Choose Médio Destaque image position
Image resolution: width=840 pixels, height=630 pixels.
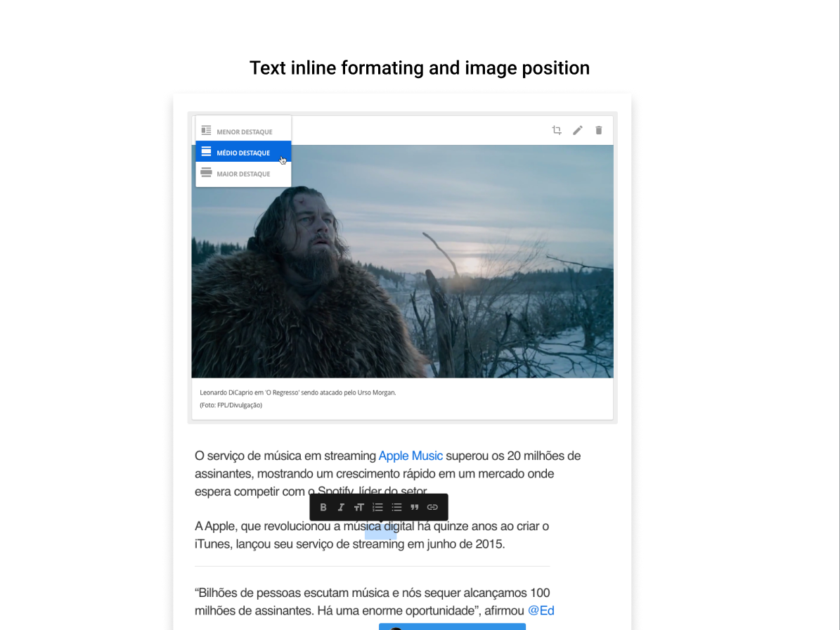click(x=243, y=152)
